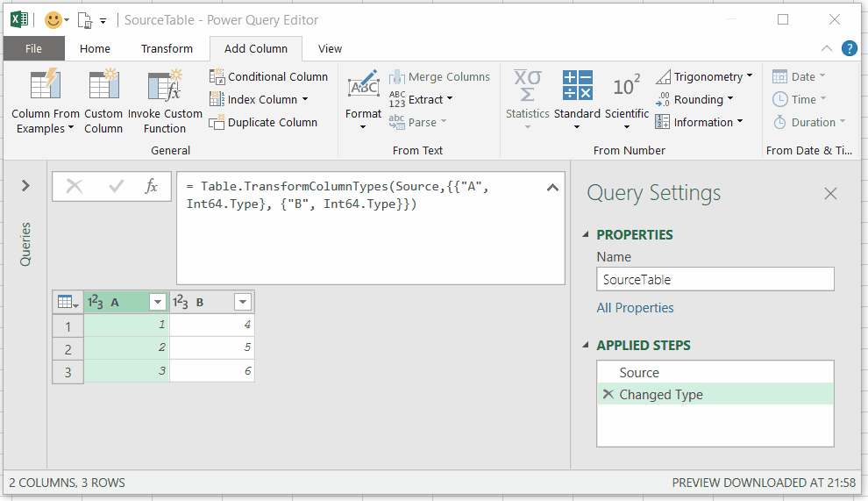The height and width of the screenshot is (501, 868).
Task: Edit the query Name field
Action: [715, 279]
